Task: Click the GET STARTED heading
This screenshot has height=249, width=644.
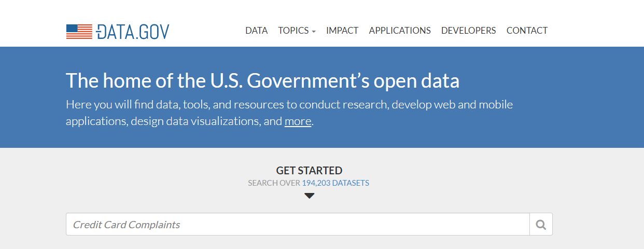Action: (309, 170)
